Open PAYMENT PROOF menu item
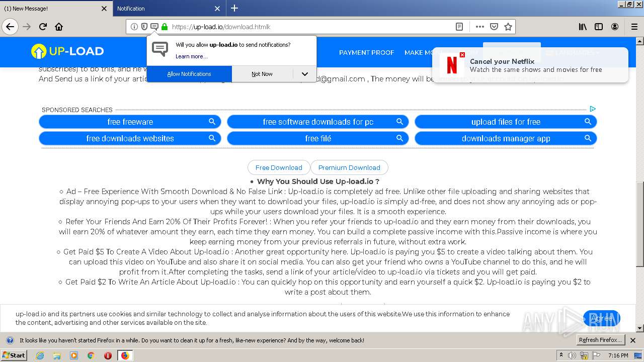Viewport: 644px width, 362px height. [366, 52]
